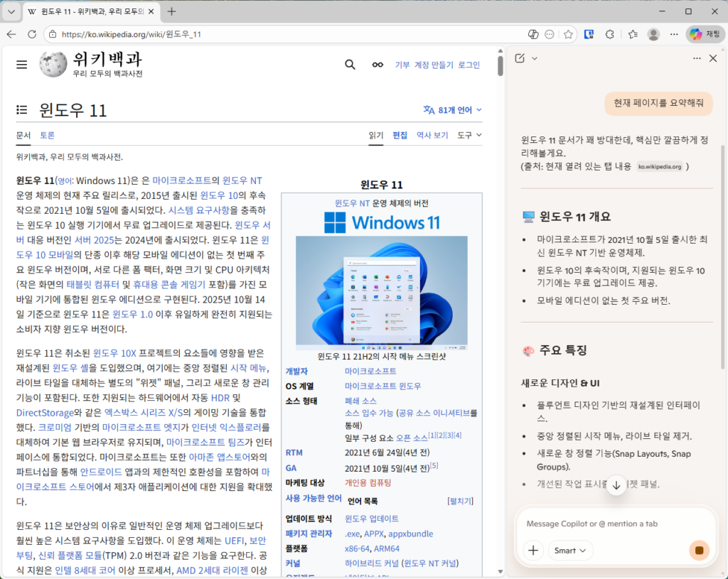
Task: Stop Copilot response generation
Action: [699, 550]
